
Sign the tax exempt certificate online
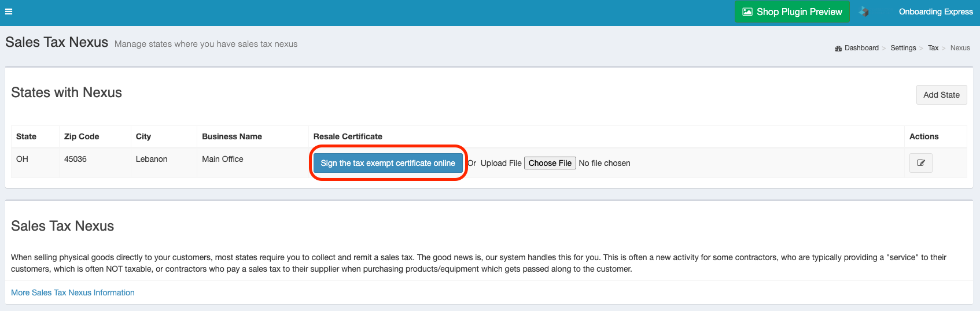click(x=388, y=163)
